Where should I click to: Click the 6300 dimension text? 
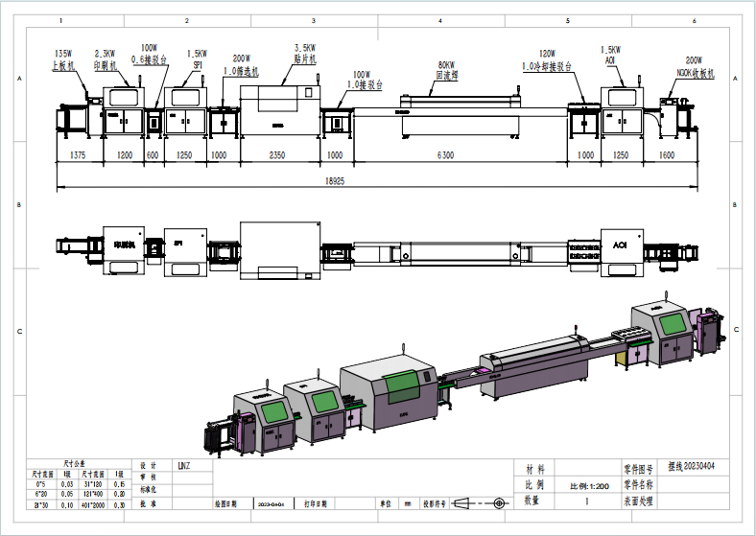pos(445,154)
